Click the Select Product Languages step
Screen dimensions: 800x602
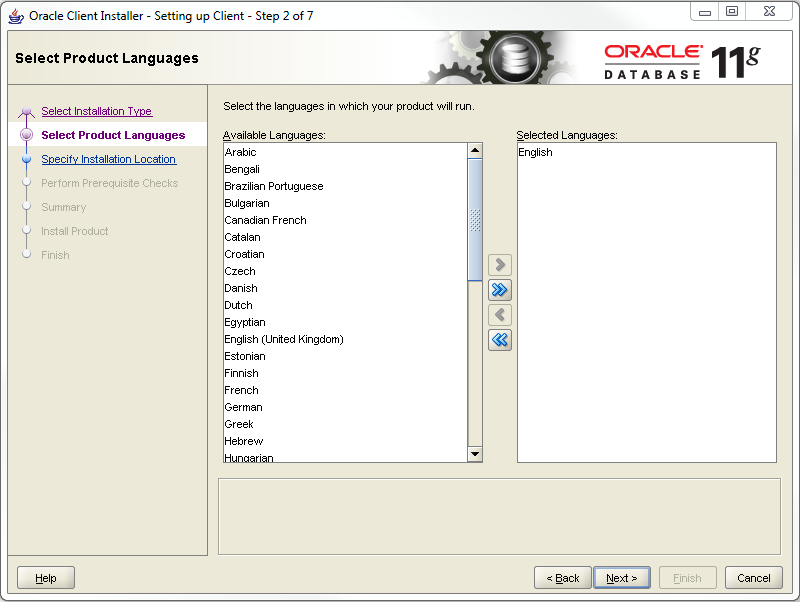pyautogui.click(x=113, y=135)
